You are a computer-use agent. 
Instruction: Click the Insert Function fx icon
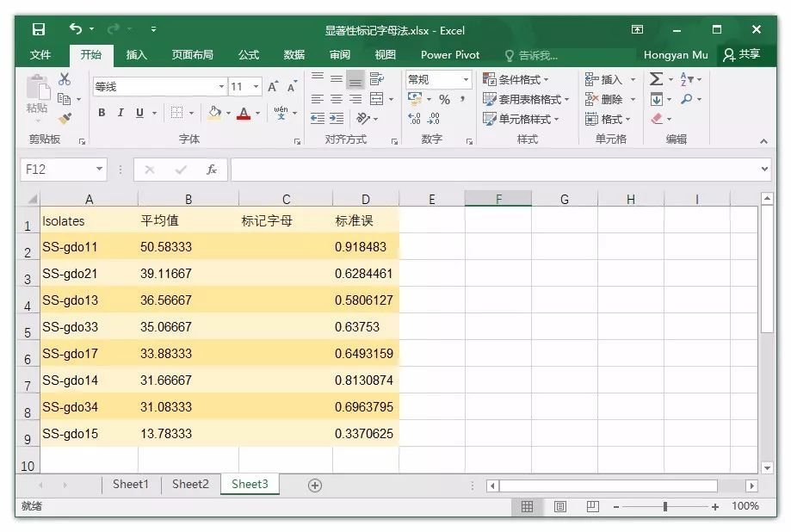[211, 170]
